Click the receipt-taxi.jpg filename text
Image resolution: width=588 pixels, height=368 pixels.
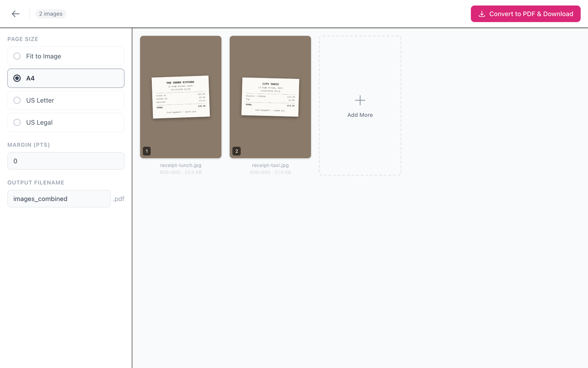point(270,165)
